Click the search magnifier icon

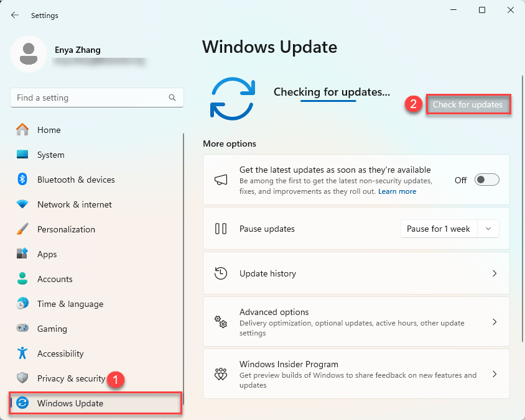pyautogui.click(x=172, y=98)
